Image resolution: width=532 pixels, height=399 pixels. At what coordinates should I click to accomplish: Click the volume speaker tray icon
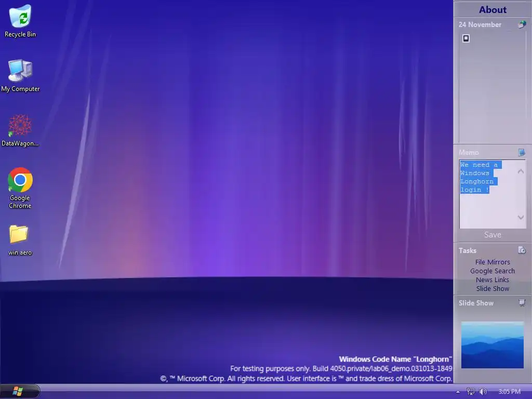pyautogui.click(x=483, y=392)
